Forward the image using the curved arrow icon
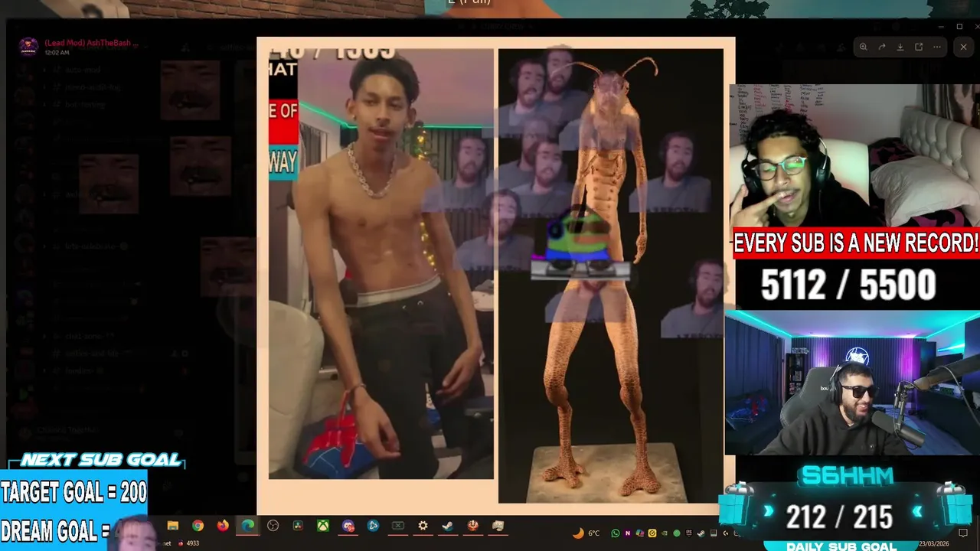Screen dimensions: 980x551 (882, 47)
